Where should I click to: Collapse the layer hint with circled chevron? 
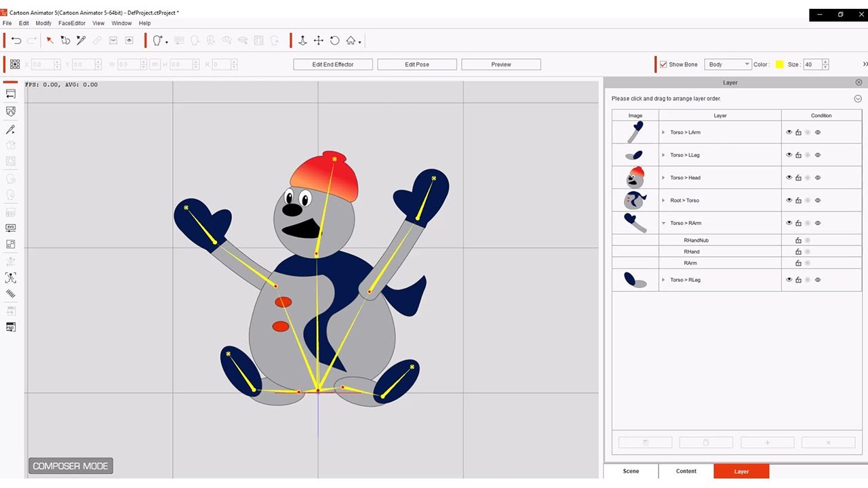pyautogui.click(x=858, y=99)
